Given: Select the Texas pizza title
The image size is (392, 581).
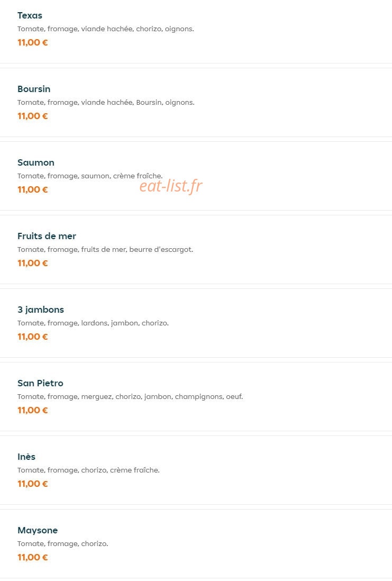Looking at the screenshot, I should (30, 15).
